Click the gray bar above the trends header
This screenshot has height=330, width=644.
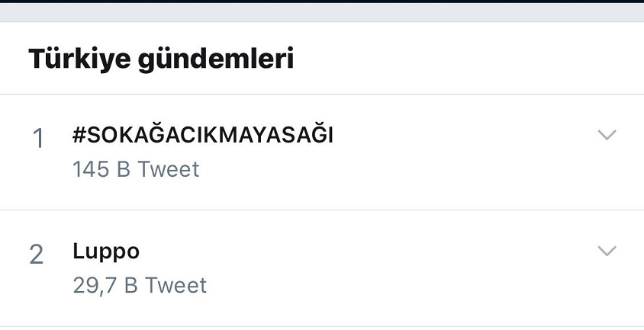(x=322, y=12)
